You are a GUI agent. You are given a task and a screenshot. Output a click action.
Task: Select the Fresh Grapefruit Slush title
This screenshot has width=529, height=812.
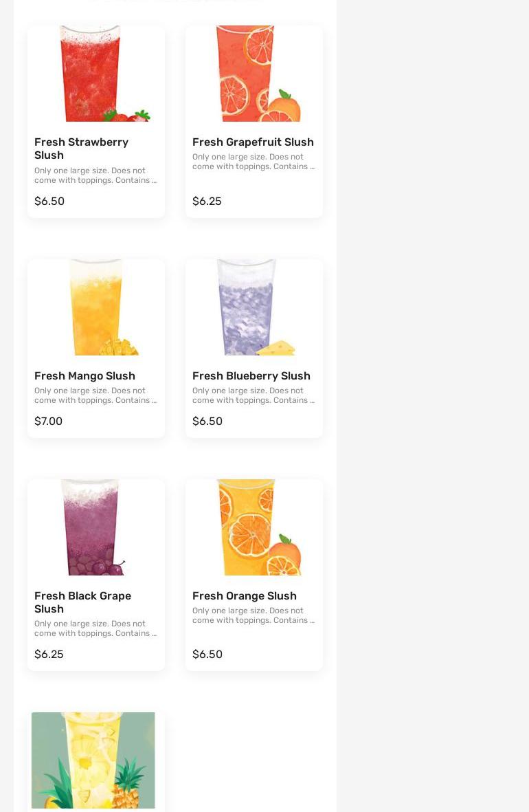pyautogui.click(x=253, y=142)
